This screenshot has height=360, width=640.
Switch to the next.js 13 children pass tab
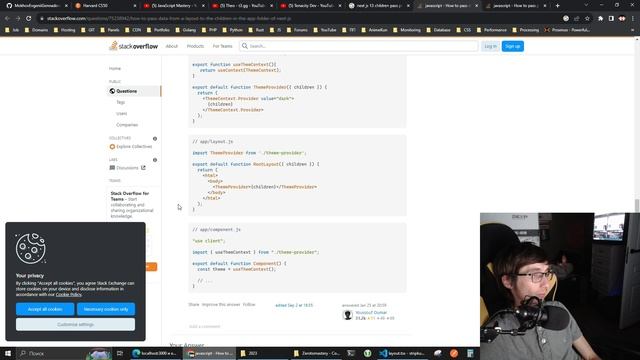pyautogui.click(x=378, y=6)
